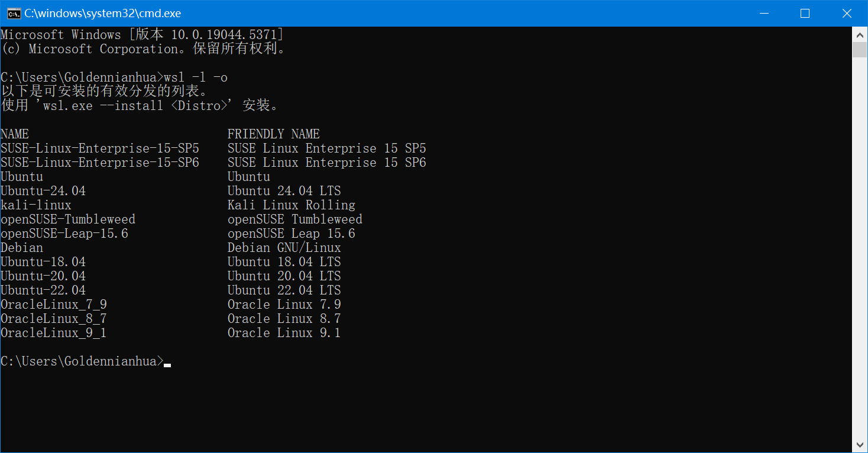Image resolution: width=868 pixels, height=453 pixels.
Task: Click 'openSUSE Tumbleweed' friendly name
Action: [295, 219]
